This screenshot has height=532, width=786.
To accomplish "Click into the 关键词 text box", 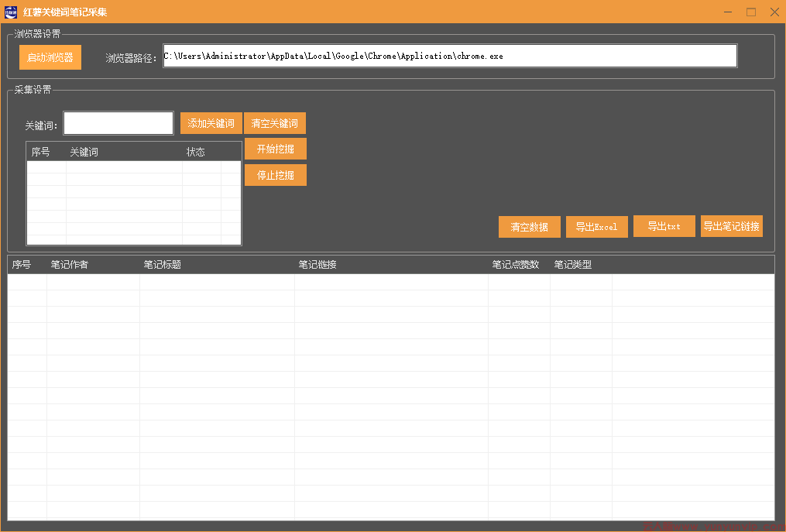I will [118, 123].
